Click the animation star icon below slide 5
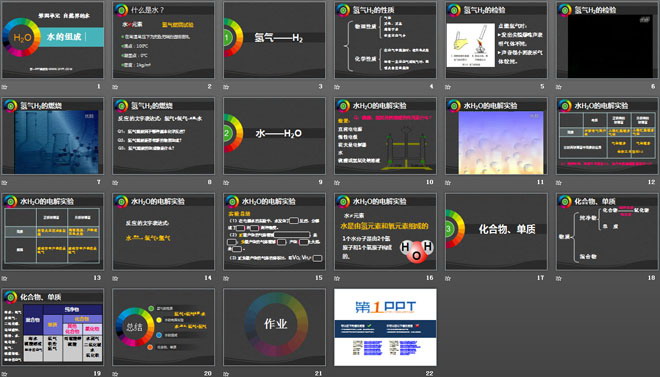Screen dimensions: 660x377 (x=448, y=87)
